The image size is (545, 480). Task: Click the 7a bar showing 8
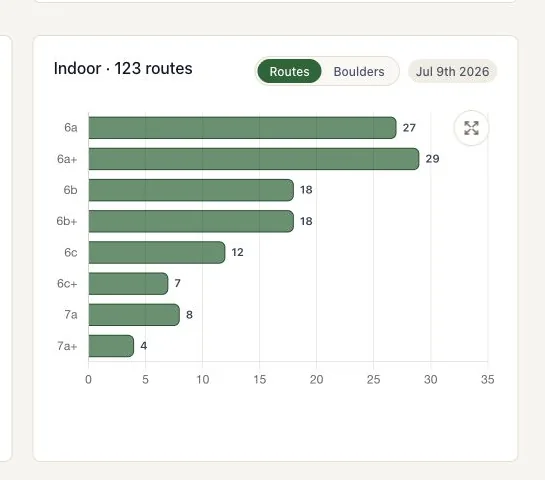click(x=134, y=315)
